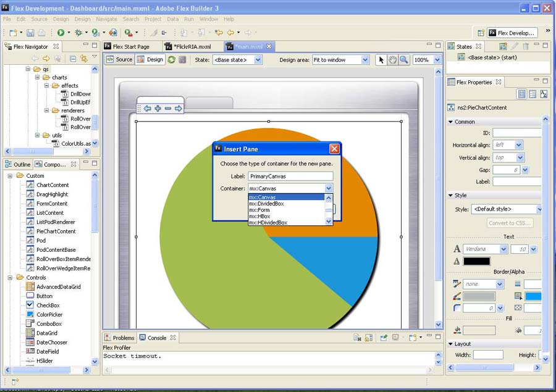The height and width of the screenshot is (392, 556).
Task: Collapse the Custom folder in Components
Action: point(10,176)
